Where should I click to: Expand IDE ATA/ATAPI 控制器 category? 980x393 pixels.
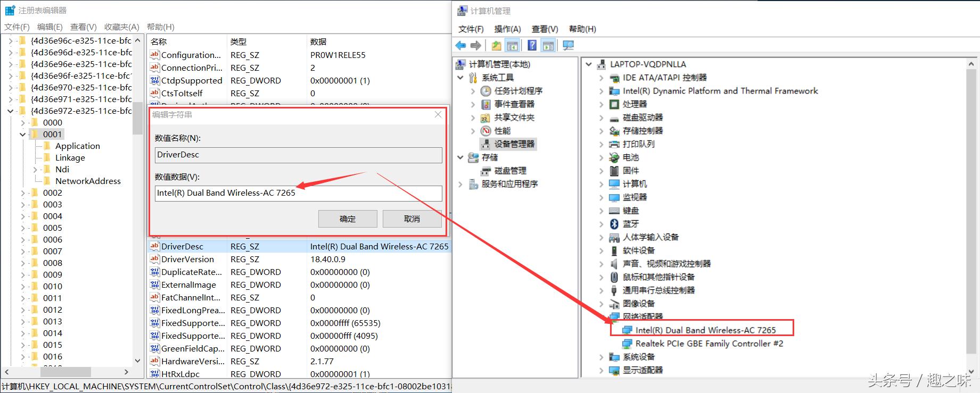point(602,78)
